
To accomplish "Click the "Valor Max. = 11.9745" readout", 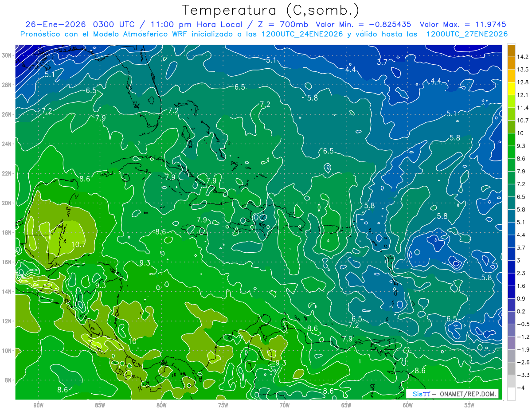I will click(463, 24).
